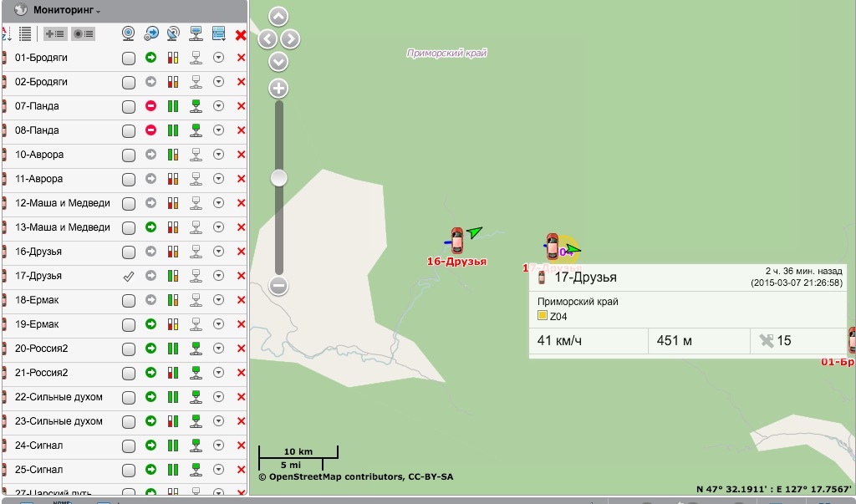This screenshot has height=504, width=856.
Task: Open the actions dropdown for 02-Бродяги
Action: (x=218, y=82)
